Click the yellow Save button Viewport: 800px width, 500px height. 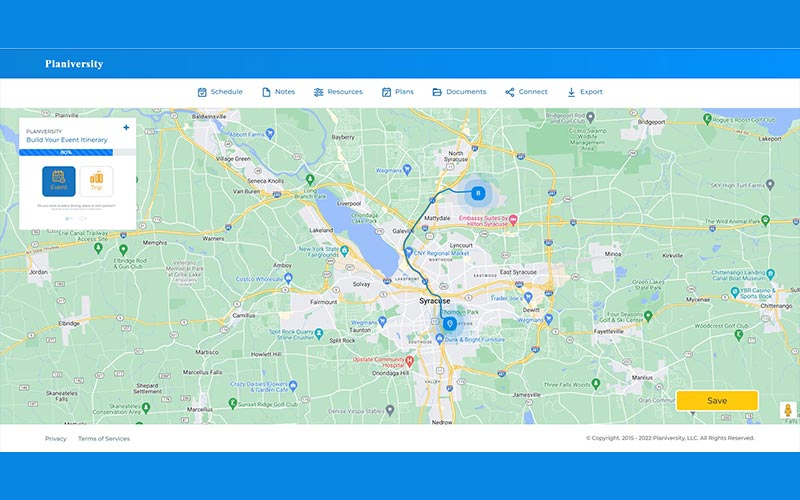click(717, 401)
